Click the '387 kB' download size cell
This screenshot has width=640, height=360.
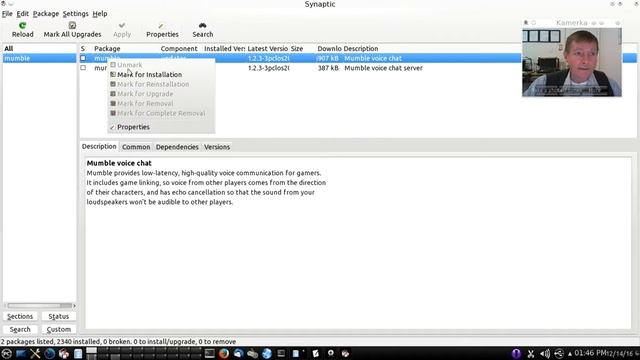(328, 68)
